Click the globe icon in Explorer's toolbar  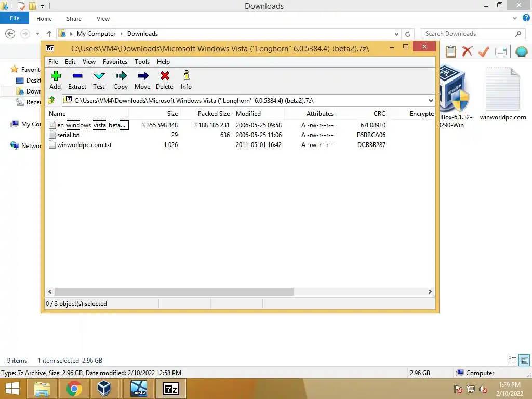(521, 51)
